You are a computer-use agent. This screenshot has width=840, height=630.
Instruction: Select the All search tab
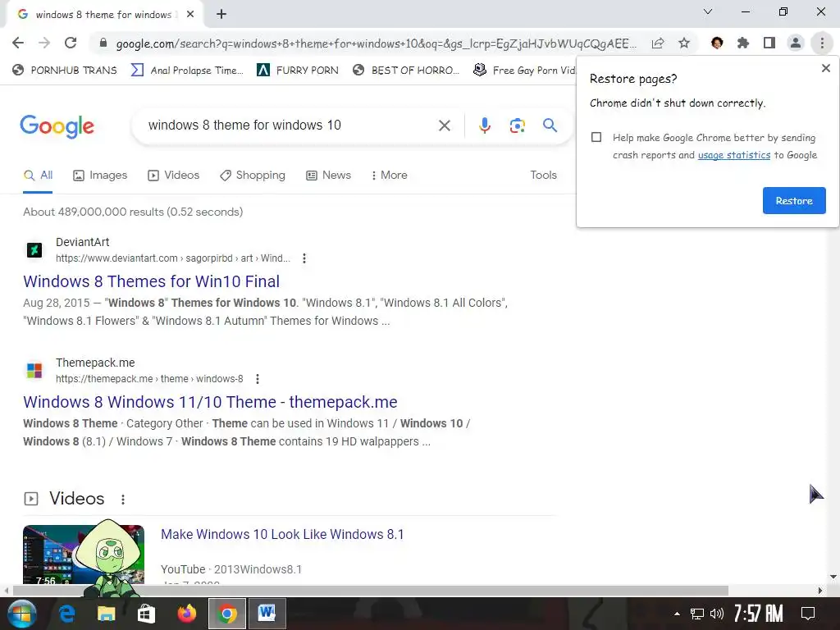tap(38, 176)
